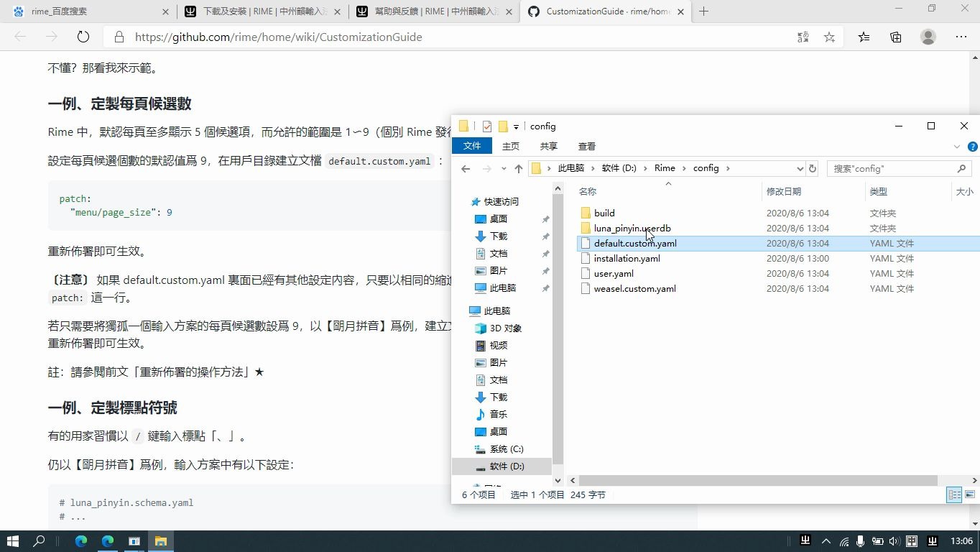Open Explorer 主页 ribbon tab
The image size is (980, 552).
click(511, 146)
